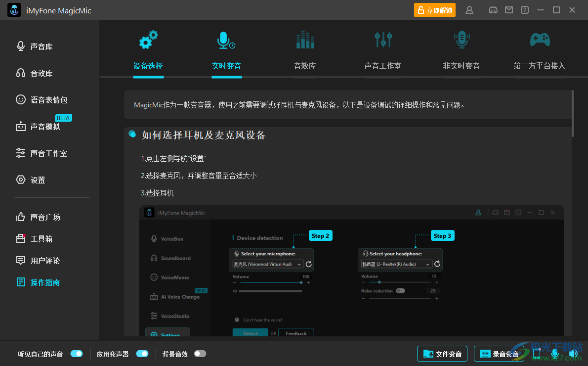Mute the microphone icon in bottom bar
Viewport: 588px width, 366px height.
(x=554, y=354)
